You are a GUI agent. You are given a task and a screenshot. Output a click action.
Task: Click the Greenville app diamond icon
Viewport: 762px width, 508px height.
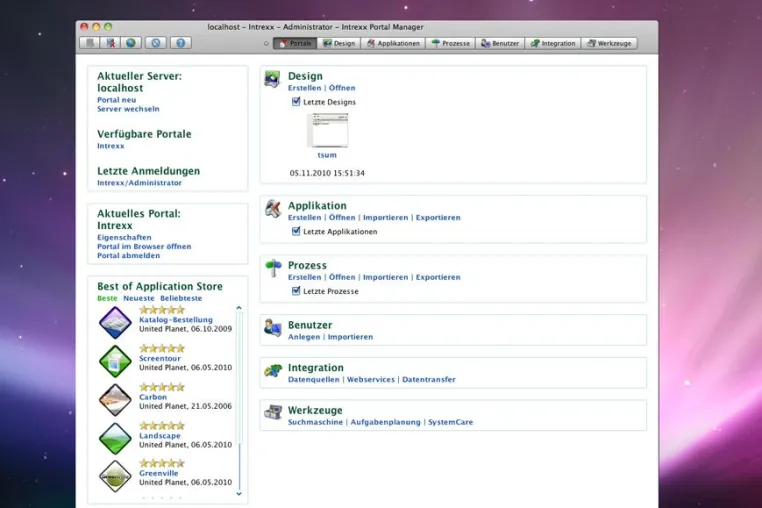115,476
